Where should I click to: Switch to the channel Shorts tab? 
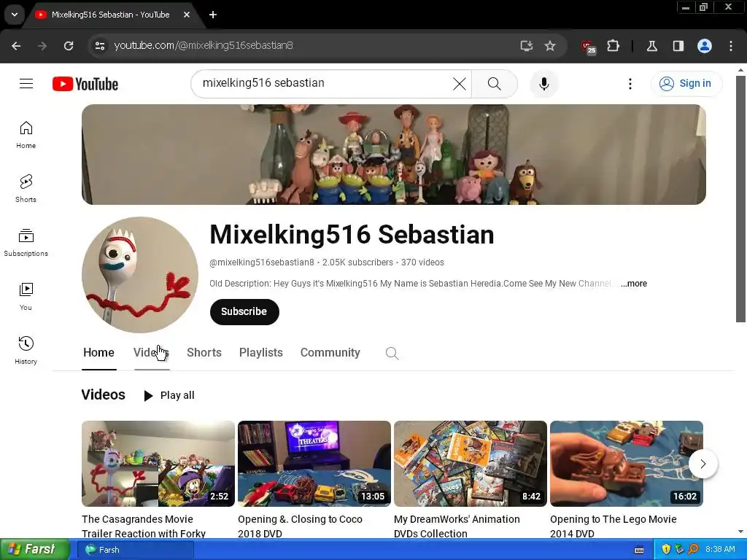(204, 353)
